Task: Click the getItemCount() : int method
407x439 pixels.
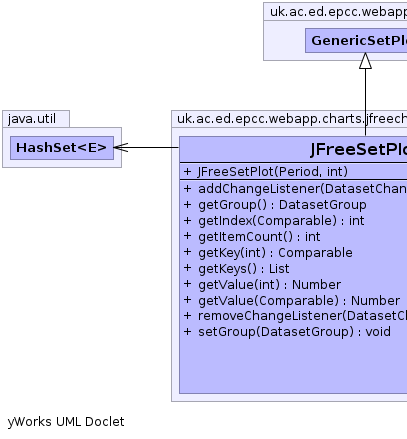Action: (259, 237)
